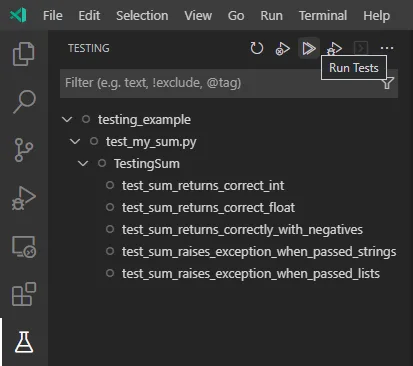Click the TESTING panel title
The height and width of the screenshot is (366, 413).
pos(89,48)
